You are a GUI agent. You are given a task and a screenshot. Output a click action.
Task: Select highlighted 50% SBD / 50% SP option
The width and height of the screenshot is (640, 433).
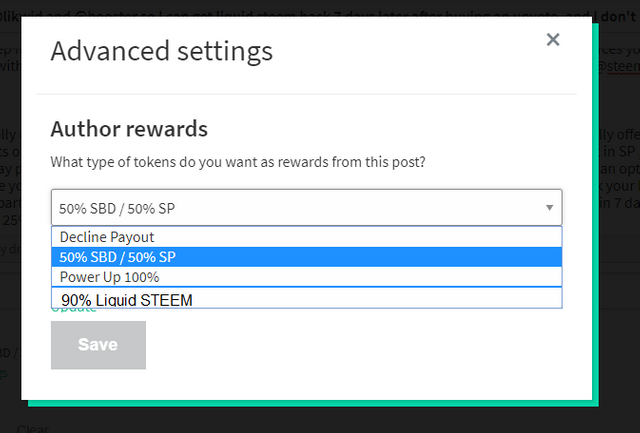[307, 257]
